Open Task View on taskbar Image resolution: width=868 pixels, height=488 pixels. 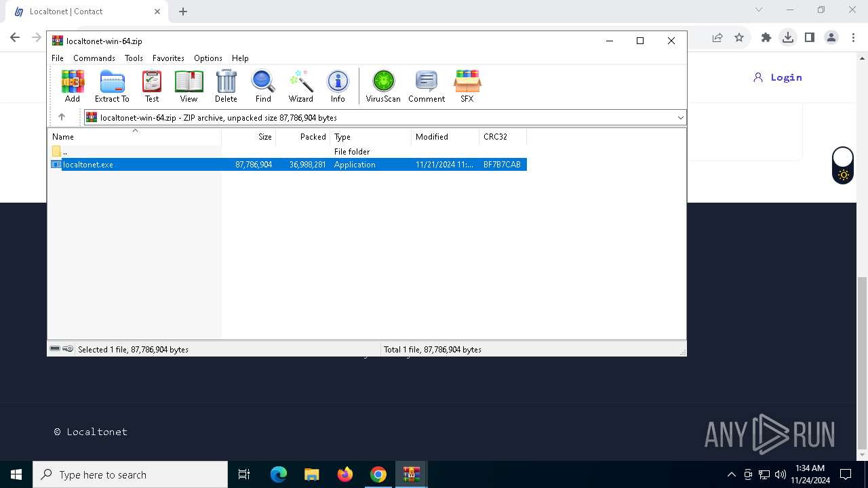[244, 474]
